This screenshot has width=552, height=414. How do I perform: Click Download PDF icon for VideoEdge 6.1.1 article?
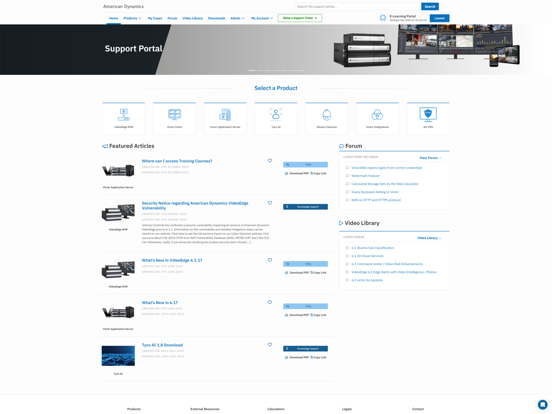[x=287, y=273]
